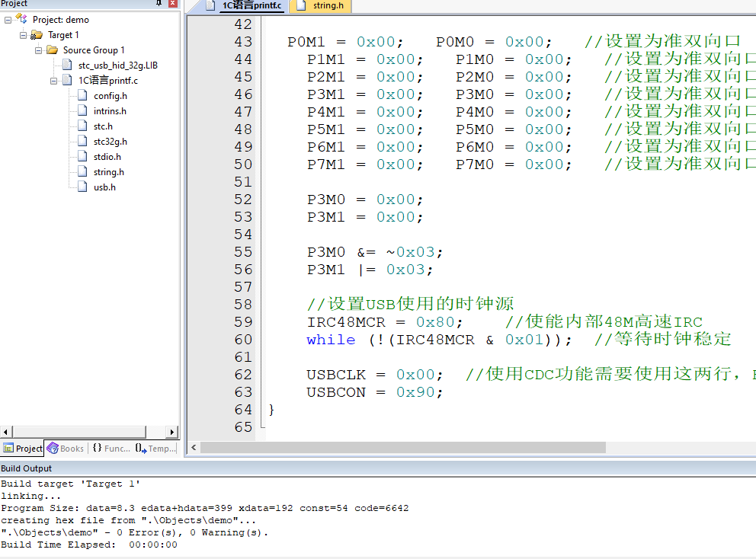Click the config.h file icon
This screenshot has height=559, width=756.
[82, 95]
